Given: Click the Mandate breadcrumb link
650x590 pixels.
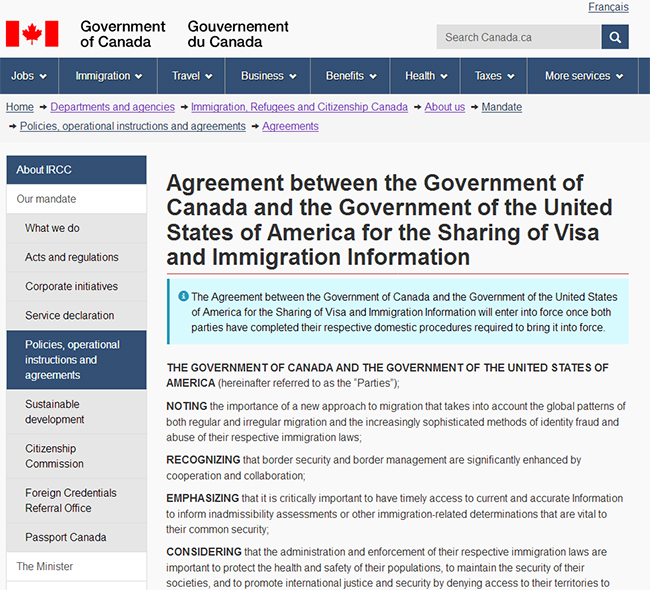Looking at the screenshot, I should (x=502, y=107).
